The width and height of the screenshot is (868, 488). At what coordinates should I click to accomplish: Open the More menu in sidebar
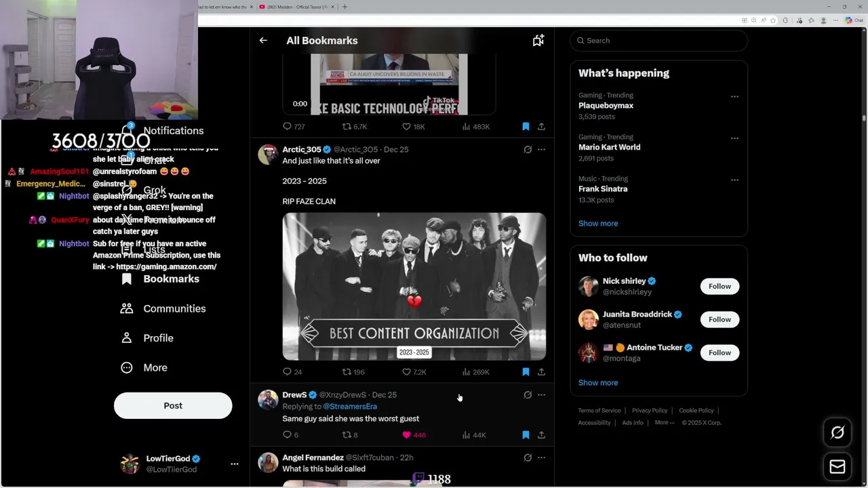point(144,367)
